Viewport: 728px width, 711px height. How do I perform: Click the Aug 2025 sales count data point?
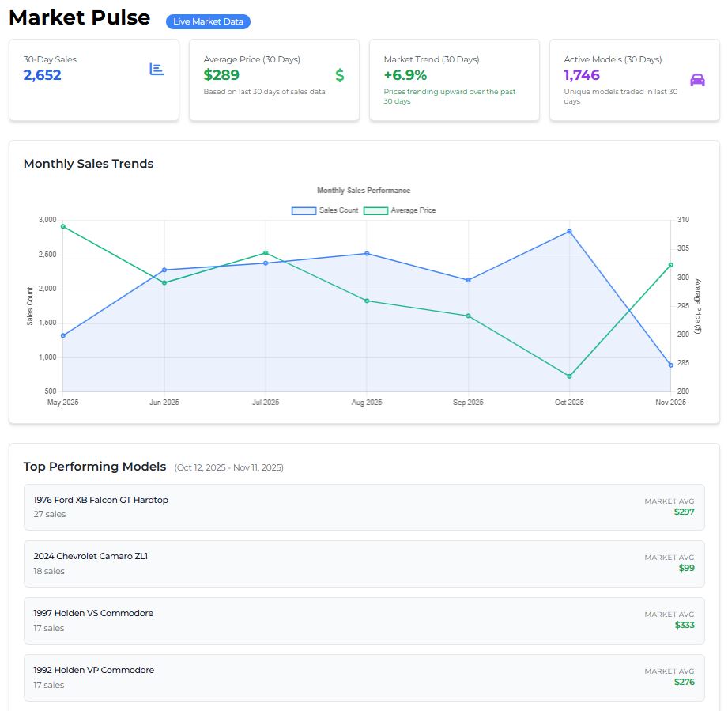(367, 254)
